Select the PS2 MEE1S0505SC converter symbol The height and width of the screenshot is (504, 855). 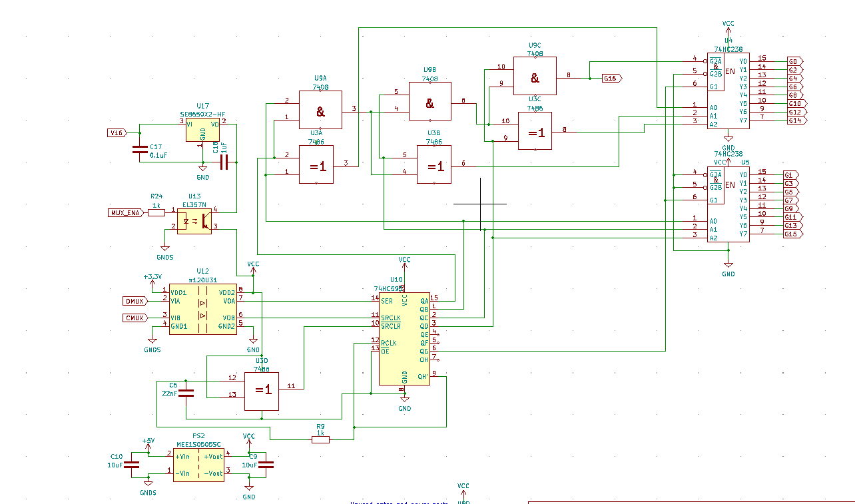click(199, 465)
